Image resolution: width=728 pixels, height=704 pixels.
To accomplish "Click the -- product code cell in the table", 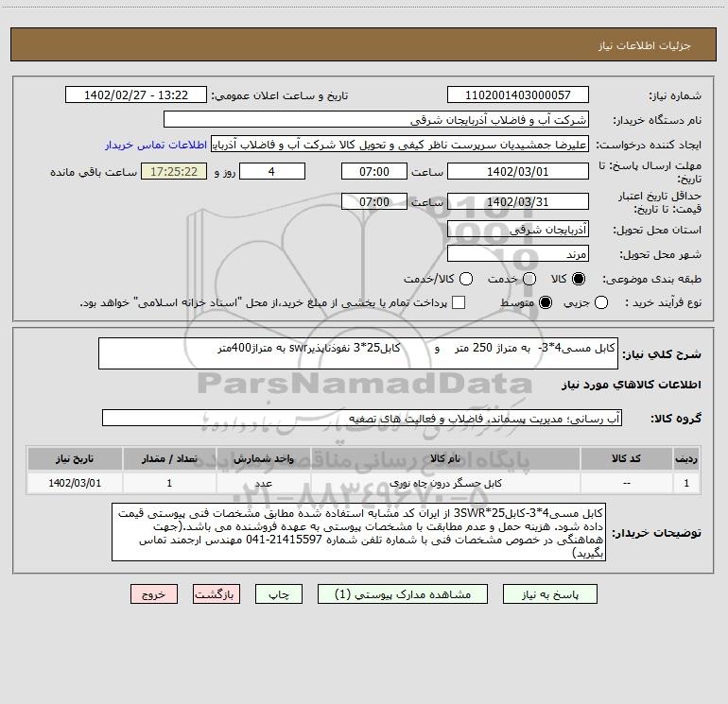I will pyautogui.click(x=626, y=483).
